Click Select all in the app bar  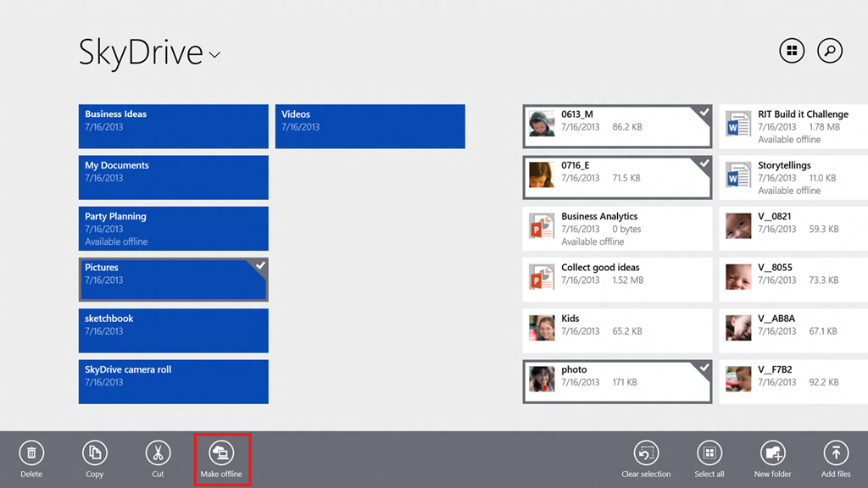tap(709, 454)
